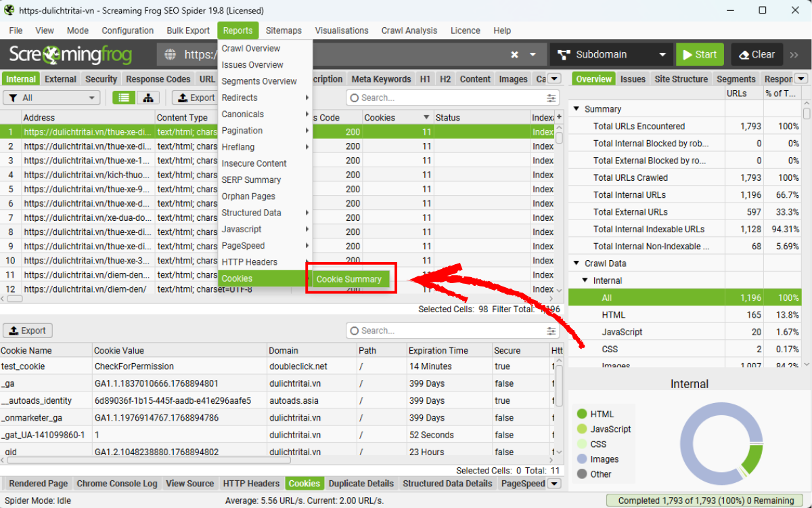Open cookie search filter settings icon
Viewport: 812px width, 508px height.
[552, 331]
